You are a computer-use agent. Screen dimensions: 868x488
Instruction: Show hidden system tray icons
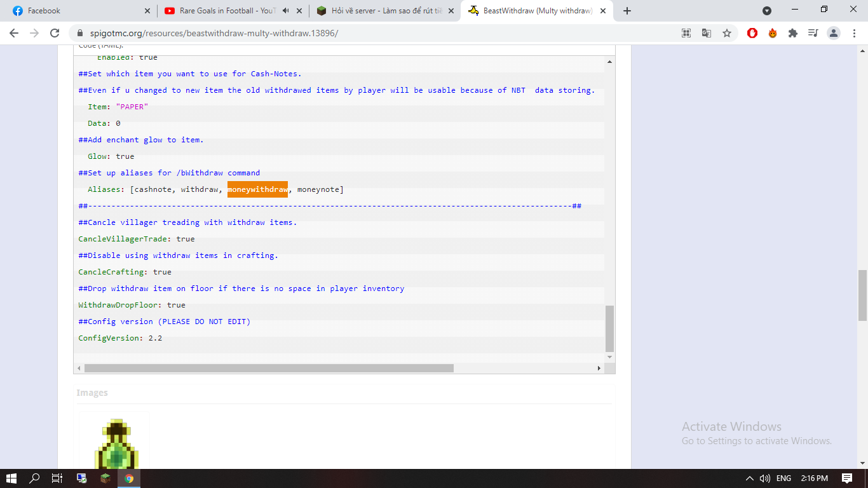click(x=749, y=478)
